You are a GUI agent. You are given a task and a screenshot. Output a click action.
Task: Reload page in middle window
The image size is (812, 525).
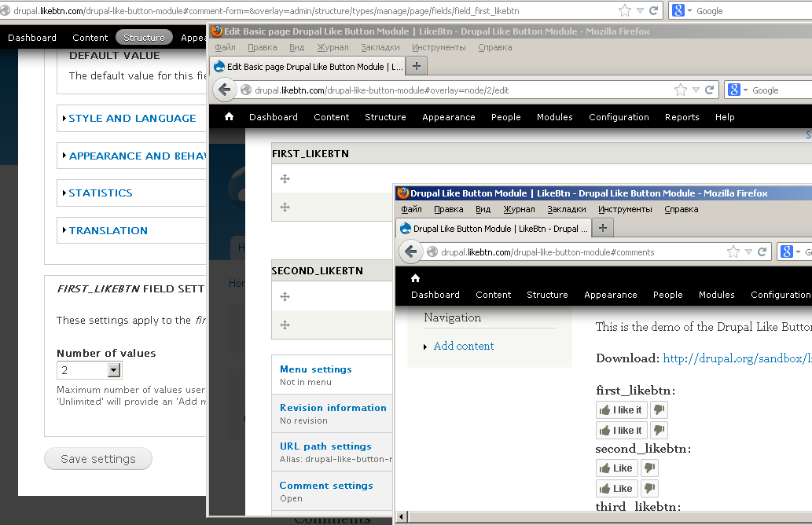tap(710, 90)
